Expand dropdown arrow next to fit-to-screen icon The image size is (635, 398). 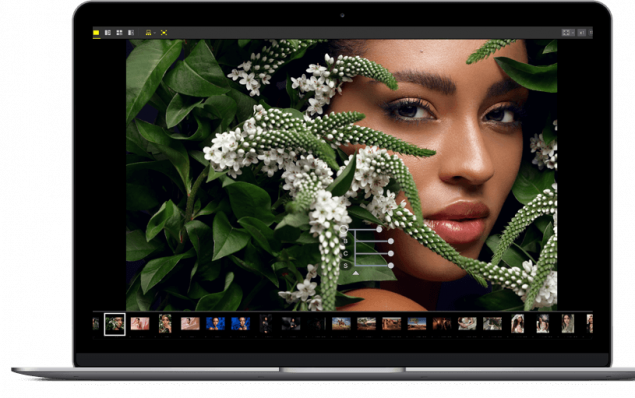573,33
